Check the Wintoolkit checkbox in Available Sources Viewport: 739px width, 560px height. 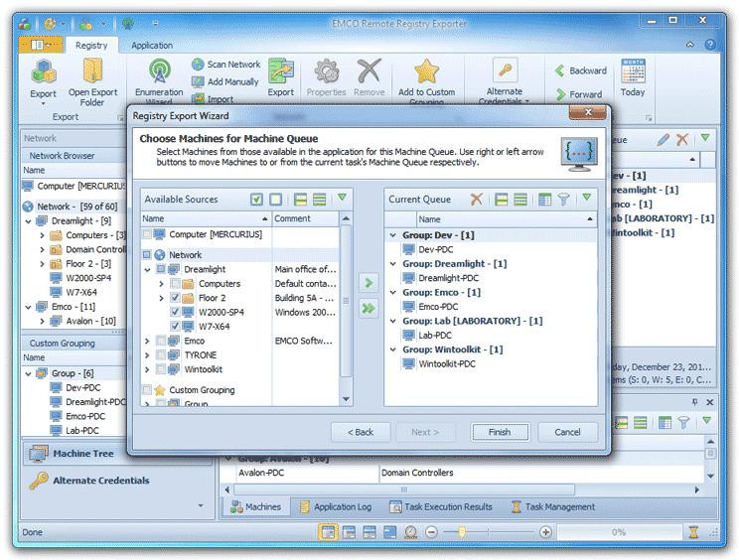tap(161, 369)
